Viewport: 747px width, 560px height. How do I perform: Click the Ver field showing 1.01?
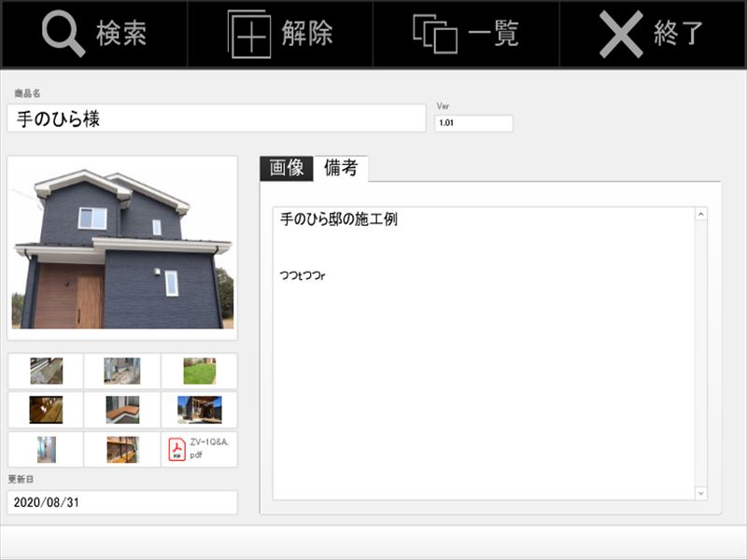(x=473, y=123)
